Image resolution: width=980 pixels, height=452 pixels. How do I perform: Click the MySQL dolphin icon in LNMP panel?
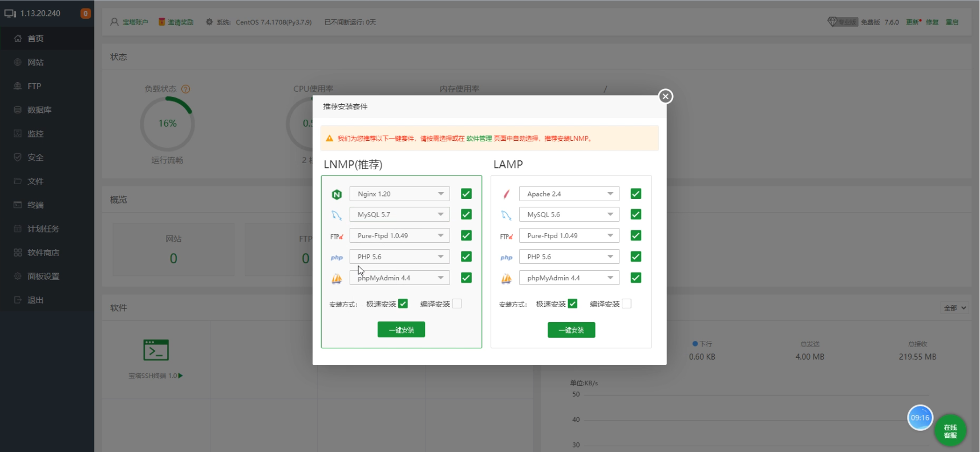click(337, 215)
